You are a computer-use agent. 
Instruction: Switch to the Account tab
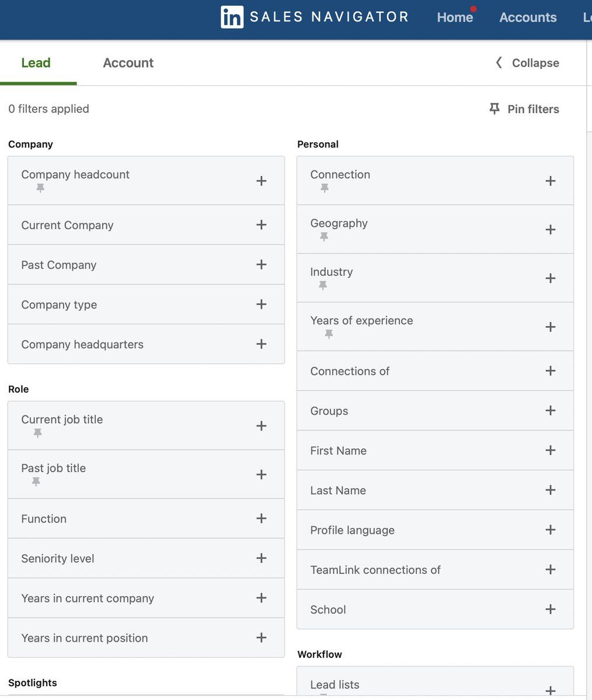pyautogui.click(x=128, y=63)
